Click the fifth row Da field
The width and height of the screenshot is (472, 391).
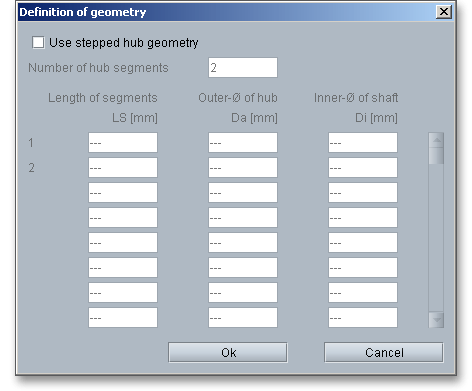tap(243, 243)
